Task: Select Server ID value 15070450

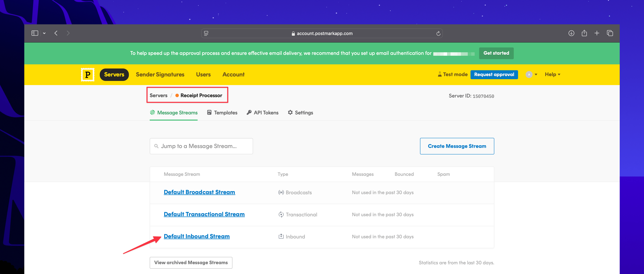Action: pos(483,96)
